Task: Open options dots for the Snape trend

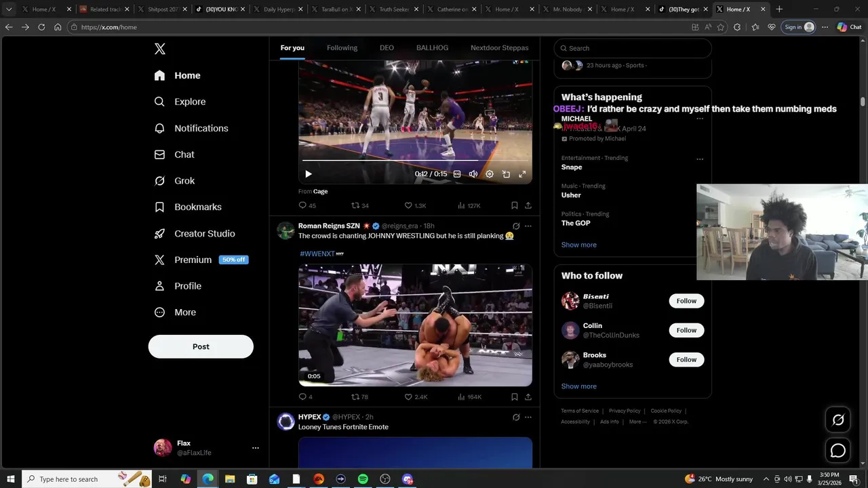Action: [x=700, y=159]
